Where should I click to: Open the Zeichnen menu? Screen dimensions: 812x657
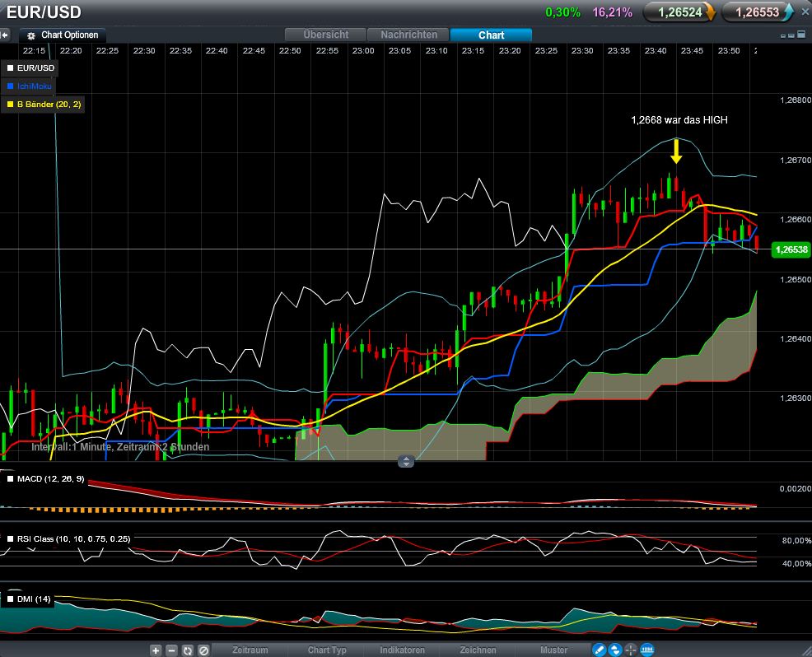tap(478, 650)
